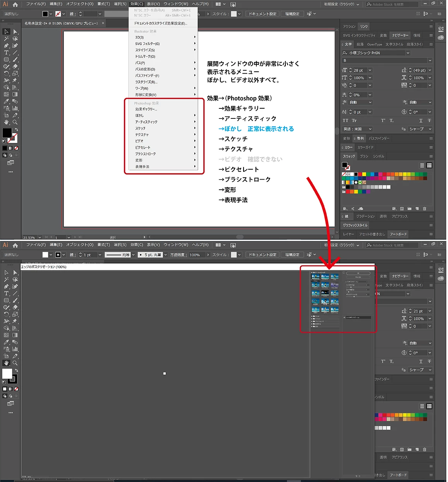This screenshot has width=448, height=482.
Task: Swap fill and stroke arrows in top toolbox
Action: tap(16, 130)
